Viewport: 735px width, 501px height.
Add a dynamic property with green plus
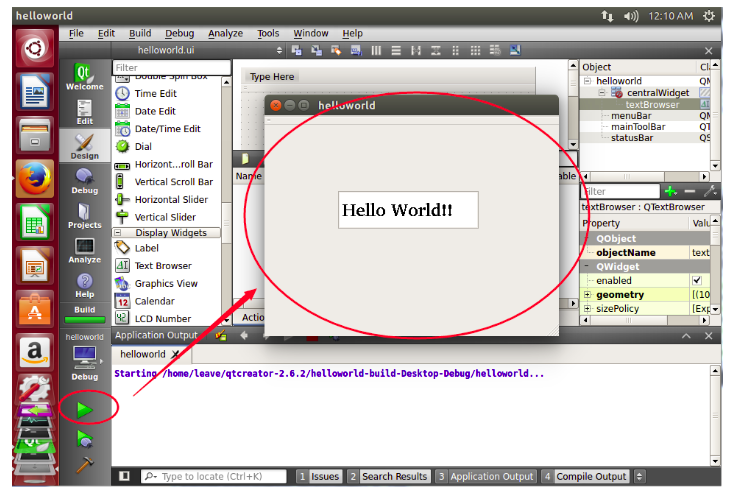pos(671,191)
